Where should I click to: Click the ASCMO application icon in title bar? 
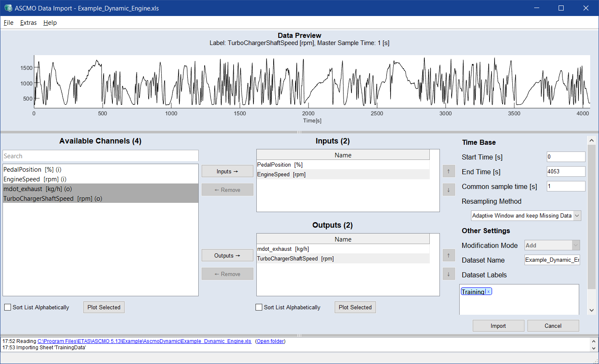(8, 8)
